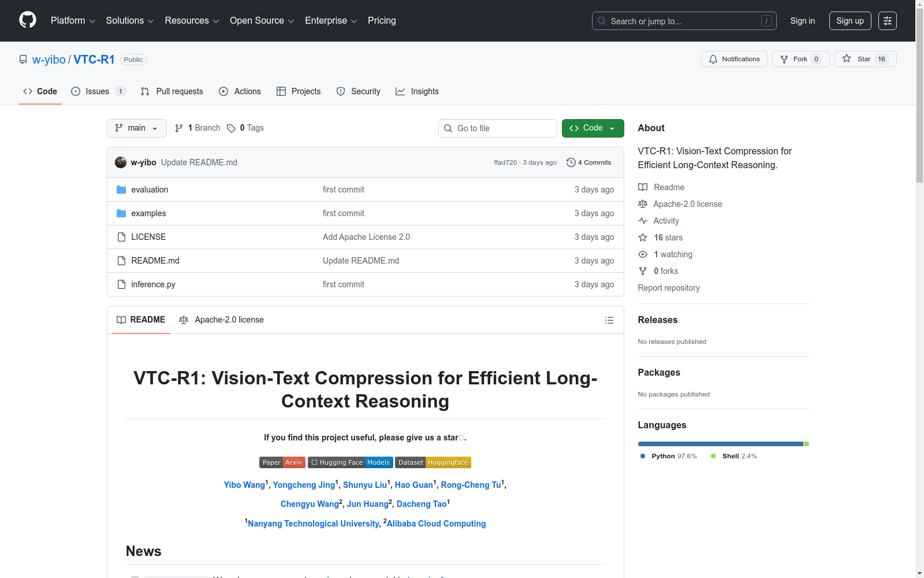924x578 pixels.
Task: Expand the Resources menu
Action: point(192,21)
